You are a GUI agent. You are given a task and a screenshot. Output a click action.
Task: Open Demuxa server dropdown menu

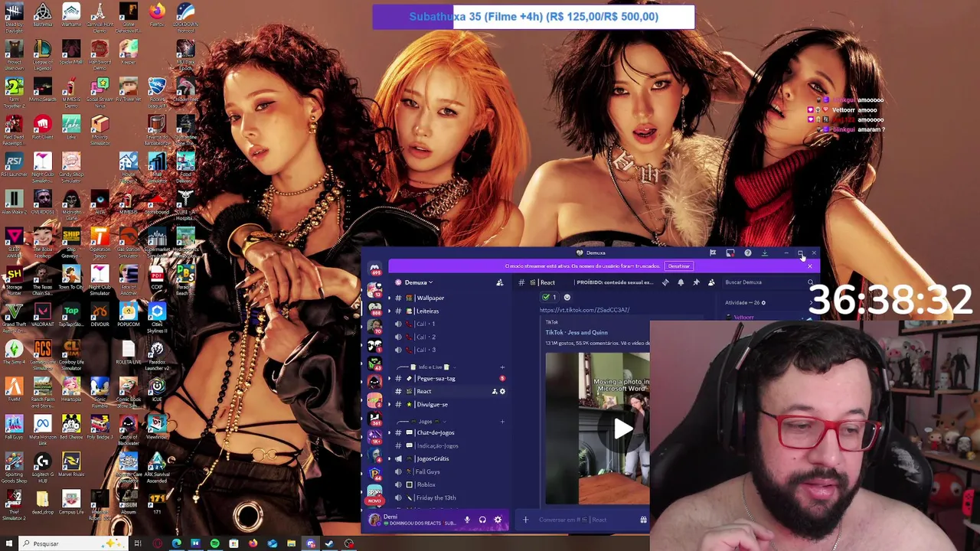[419, 282]
